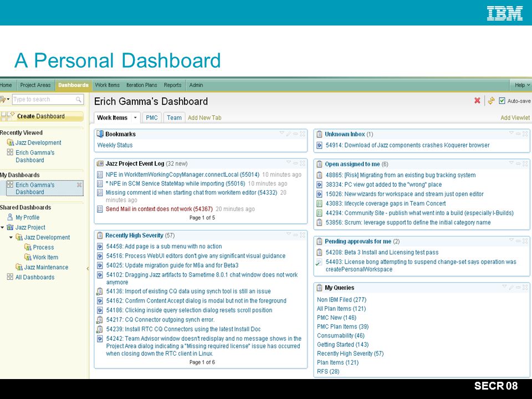
Task: Click the Add Viewlet link
Action: 515,117
